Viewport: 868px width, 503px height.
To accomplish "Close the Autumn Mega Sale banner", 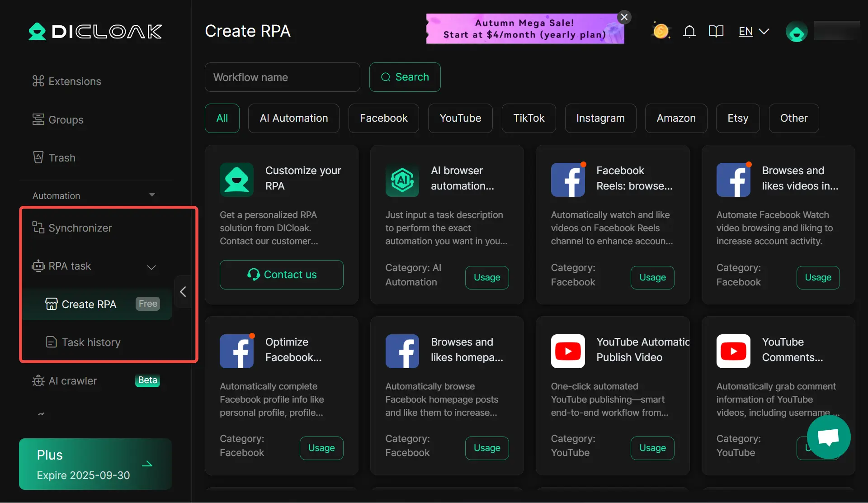I will (x=624, y=17).
